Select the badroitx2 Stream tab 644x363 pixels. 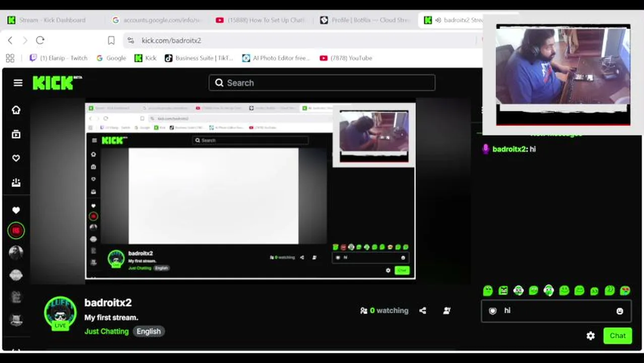coord(454,20)
